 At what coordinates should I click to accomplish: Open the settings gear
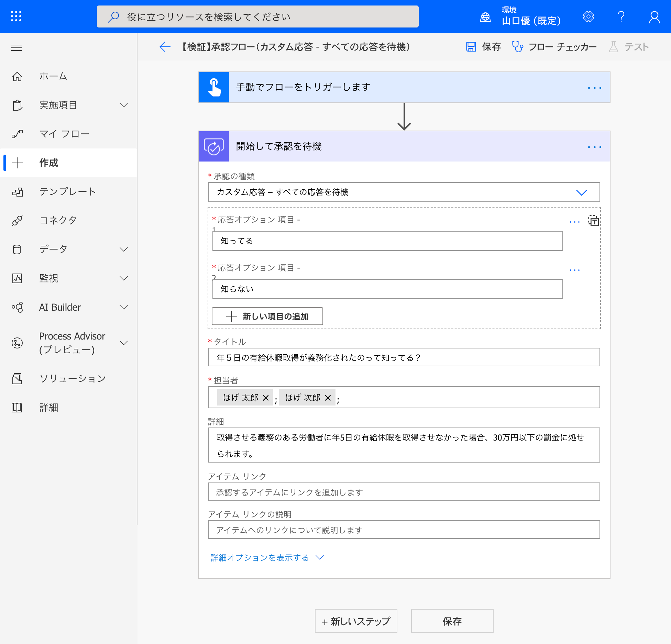[x=588, y=16]
